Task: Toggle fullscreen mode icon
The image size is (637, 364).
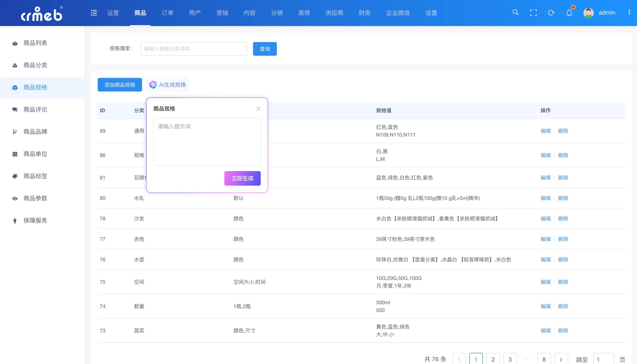Action: tap(533, 13)
